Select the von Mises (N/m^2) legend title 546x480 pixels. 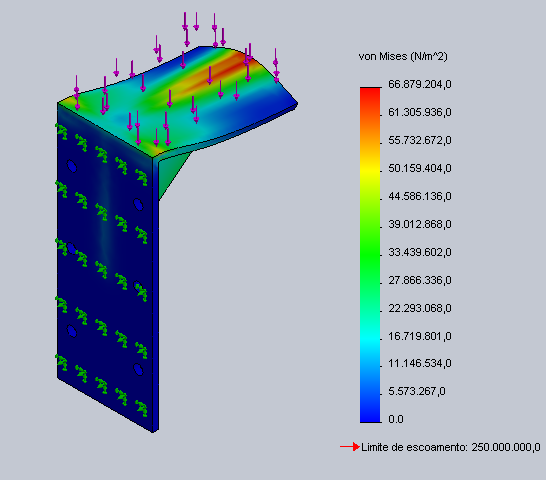click(403, 56)
